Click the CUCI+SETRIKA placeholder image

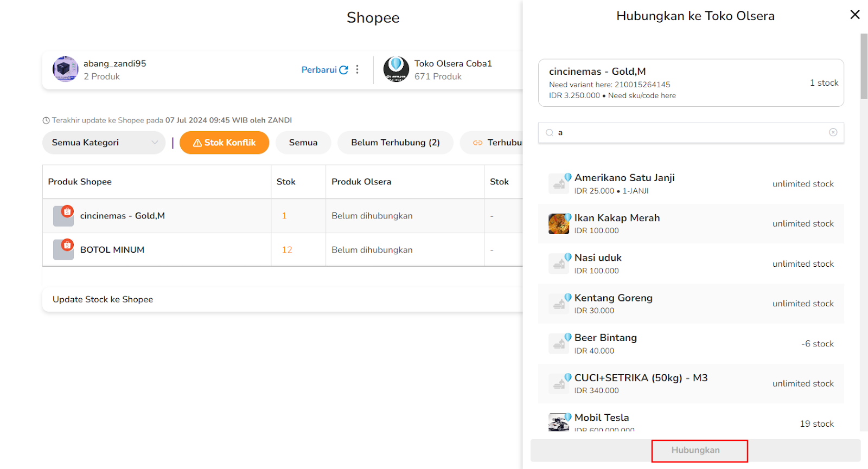click(559, 383)
